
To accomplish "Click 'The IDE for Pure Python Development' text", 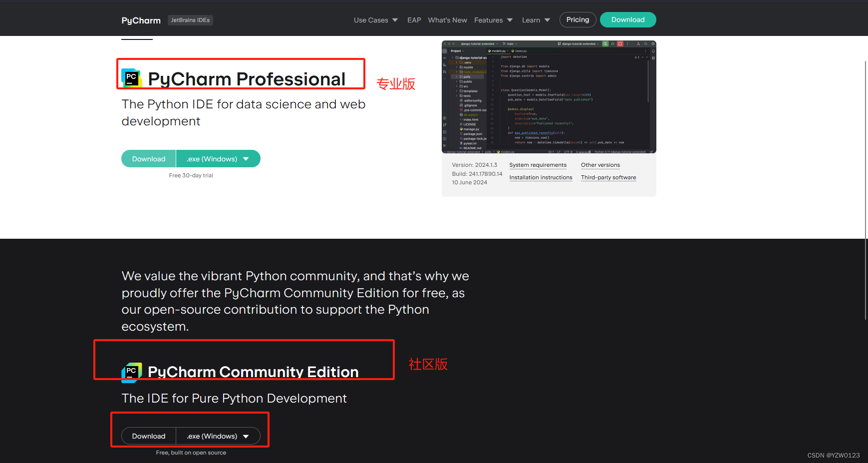I will click(234, 398).
